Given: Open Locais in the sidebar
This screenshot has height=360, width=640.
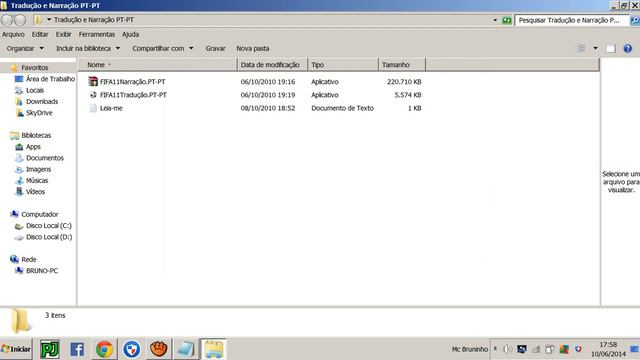Looking at the screenshot, I should point(35,90).
